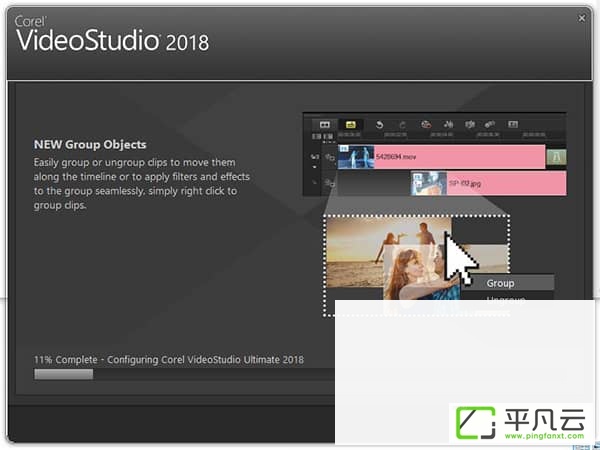Click the redo arrow icon in preview toolbar
The height and width of the screenshot is (450, 600).
(402, 125)
